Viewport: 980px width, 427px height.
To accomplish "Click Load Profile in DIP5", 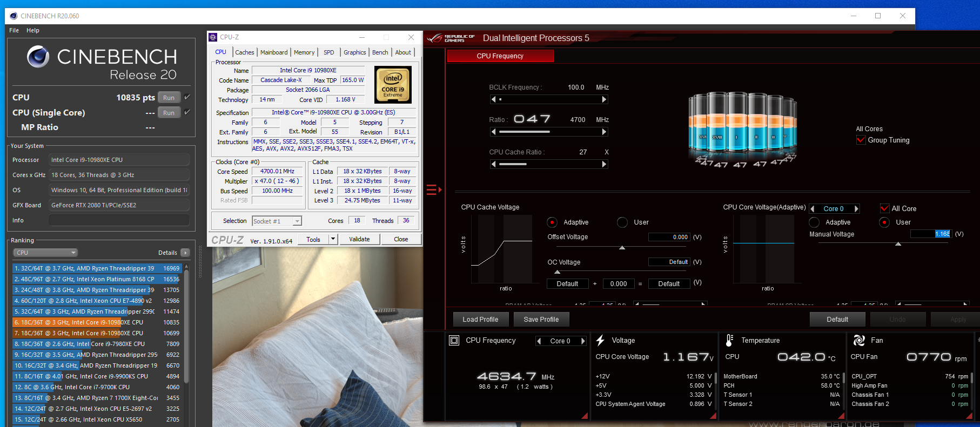I will coord(480,320).
